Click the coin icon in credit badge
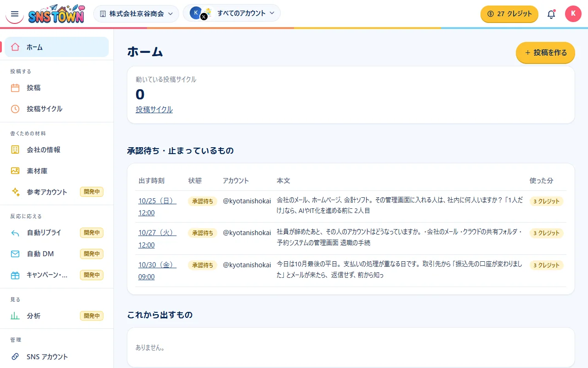588x368 pixels. pyautogui.click(x=490, y=14)
